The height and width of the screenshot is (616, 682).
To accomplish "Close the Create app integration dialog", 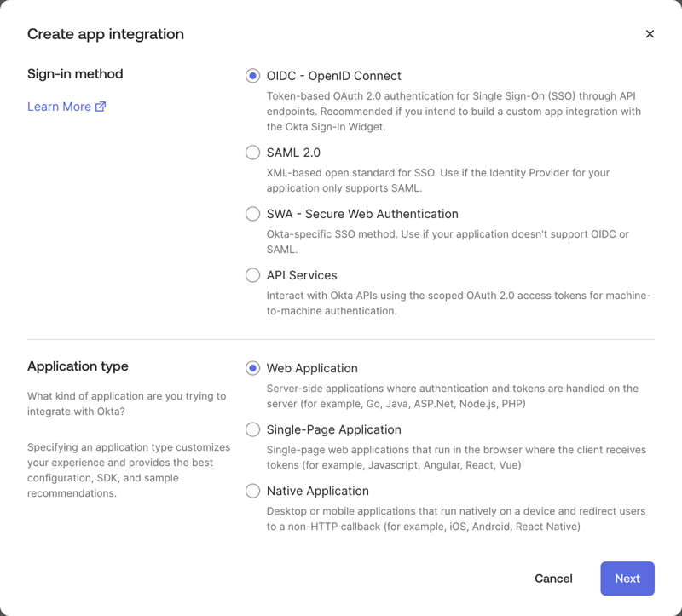I will coord(650,34).
